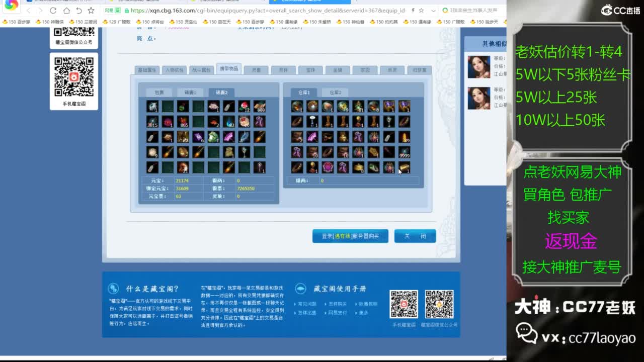Open the 怎样购买 help link
The height and width of the screenshot is (362, 644).
click(x=337, y=304)
